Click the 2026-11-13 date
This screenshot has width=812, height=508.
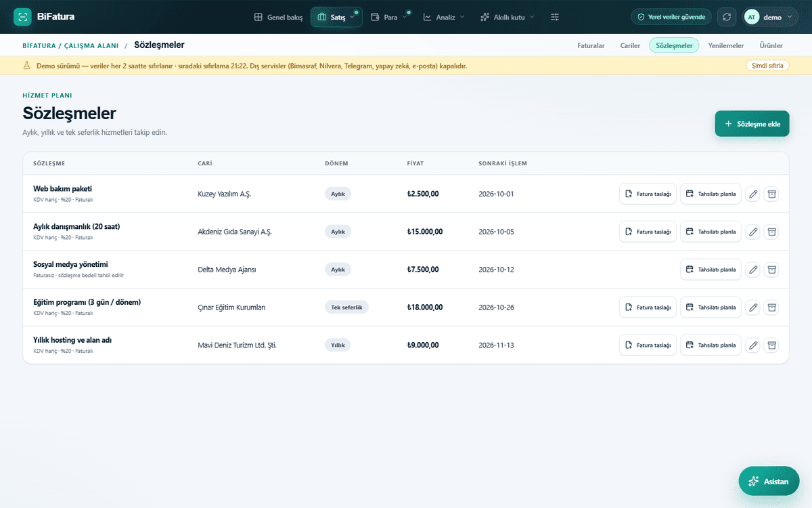click(x=496, y=345)
